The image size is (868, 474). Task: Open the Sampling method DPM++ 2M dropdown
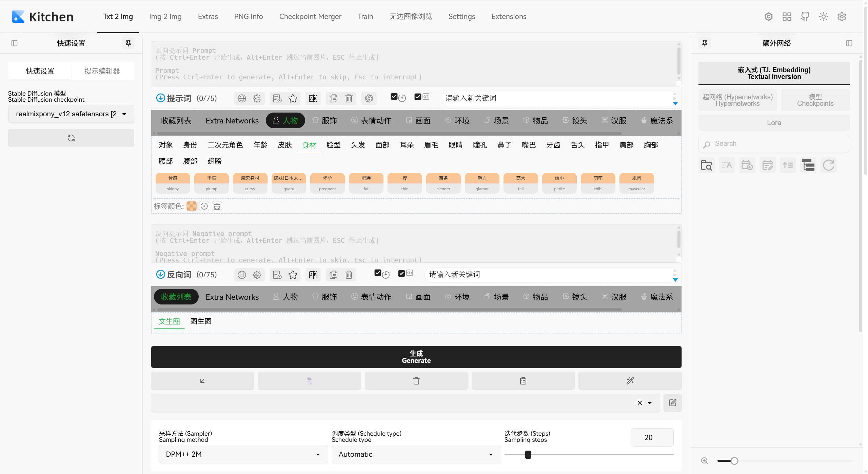pos(243,454)
